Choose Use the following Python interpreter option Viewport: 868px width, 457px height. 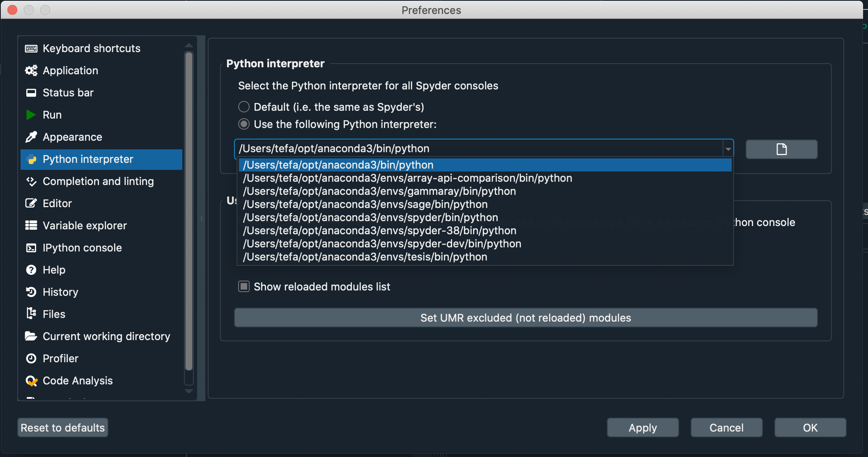243,124
